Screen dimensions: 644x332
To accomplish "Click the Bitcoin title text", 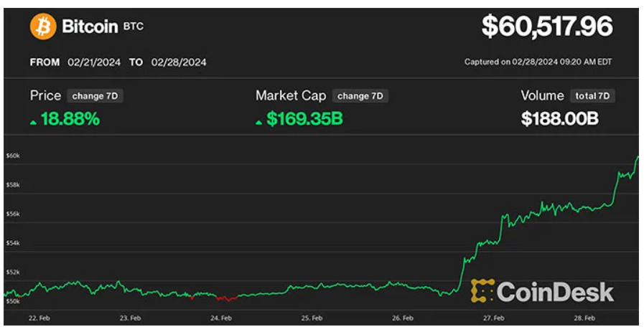I will (x=90, y=27).
